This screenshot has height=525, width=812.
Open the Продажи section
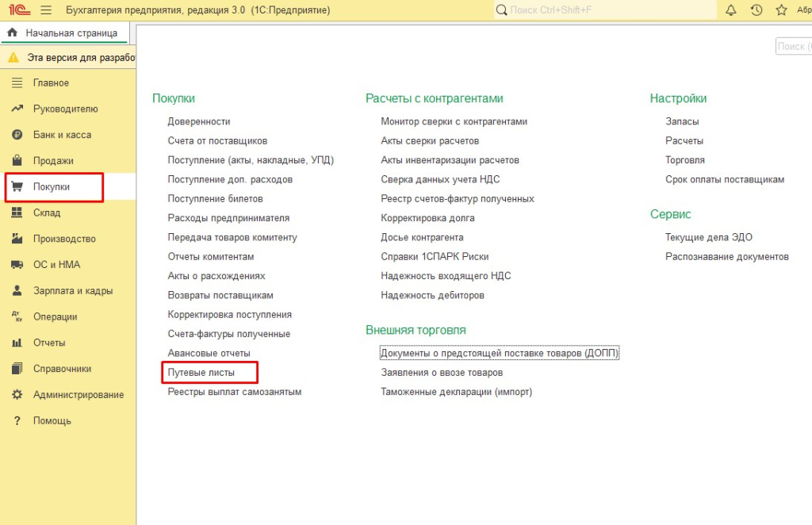(x=53, y=160)
